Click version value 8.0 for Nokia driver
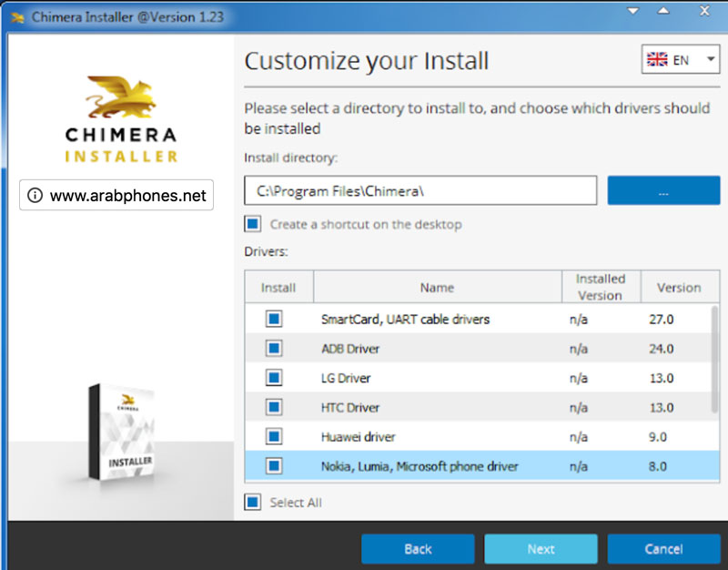This screenshot has height=570, width=728. tap(658, 466)
